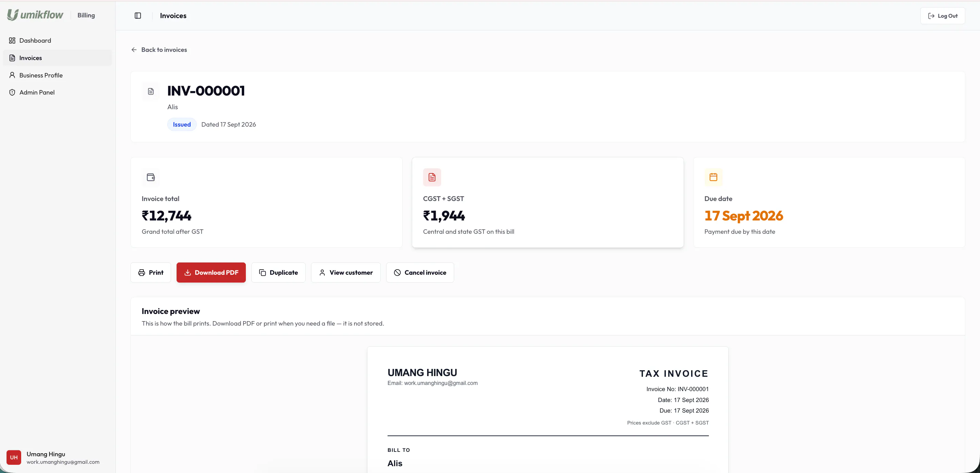Click the document icon beside INV-000001

(151, 91)
